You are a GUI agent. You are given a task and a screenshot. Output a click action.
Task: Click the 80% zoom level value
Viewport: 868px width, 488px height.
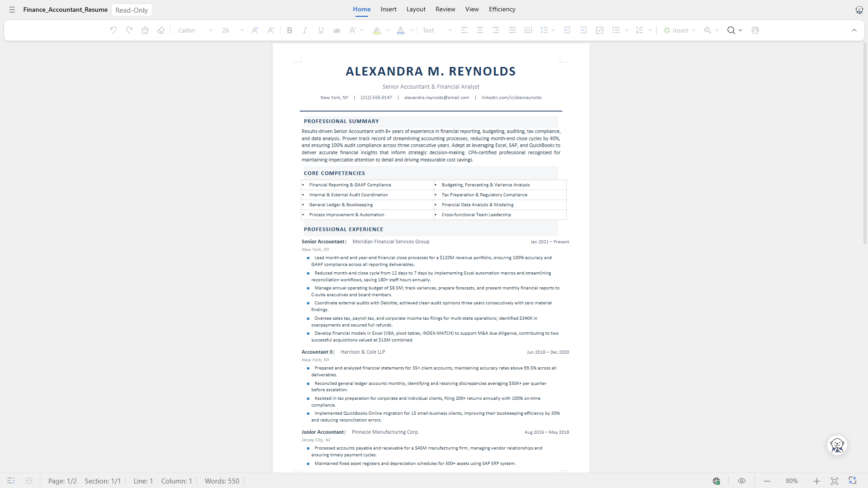pos(792,481)
